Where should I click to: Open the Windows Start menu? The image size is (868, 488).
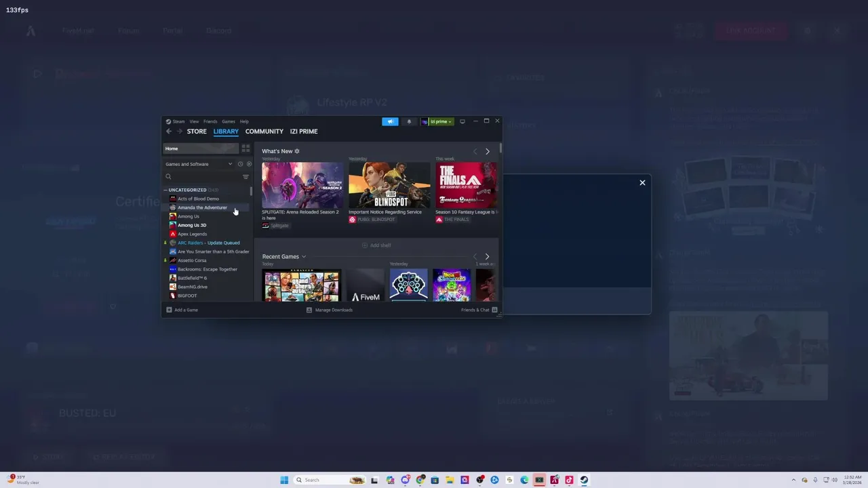[284, 480]
